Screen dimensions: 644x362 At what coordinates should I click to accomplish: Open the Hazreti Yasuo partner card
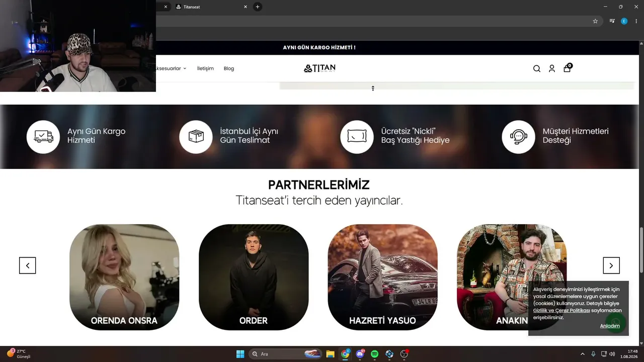382,277
